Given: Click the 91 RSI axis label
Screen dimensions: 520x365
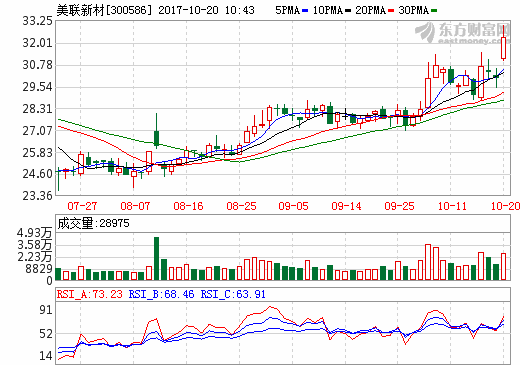Looking at the screenshot, I should (46, 310).
